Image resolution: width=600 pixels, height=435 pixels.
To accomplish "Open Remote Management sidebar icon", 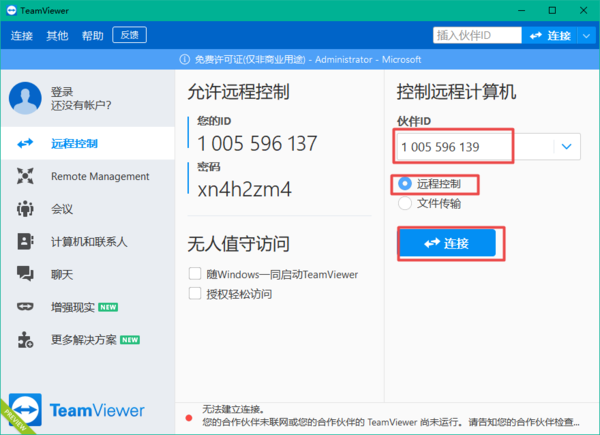I will 26,177.
